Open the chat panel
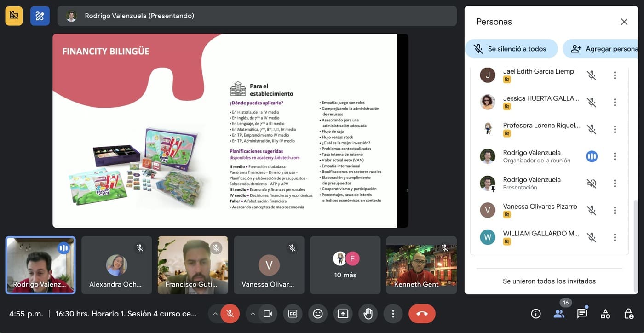Viewport: 644px width, 333px height. (x=582, y=314)
